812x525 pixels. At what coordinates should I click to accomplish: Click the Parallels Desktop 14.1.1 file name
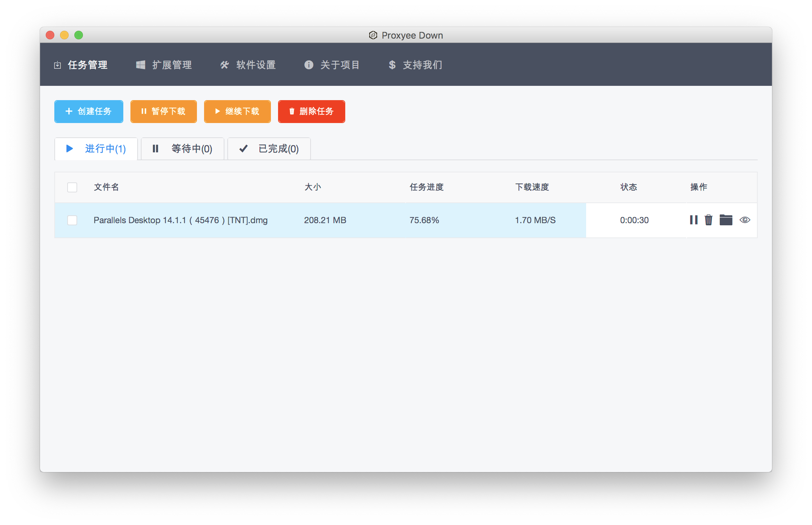click(x=180, y=220)
